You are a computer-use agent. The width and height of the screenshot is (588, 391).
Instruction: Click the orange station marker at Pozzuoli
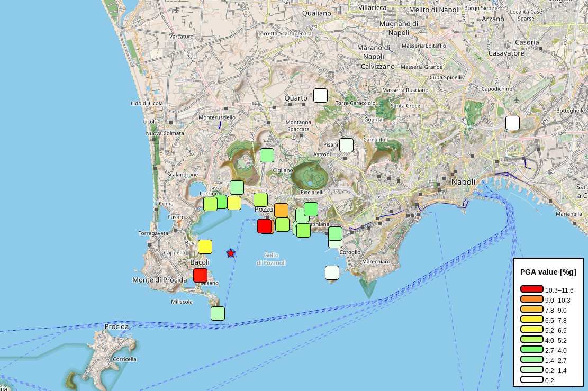(281, 210)
